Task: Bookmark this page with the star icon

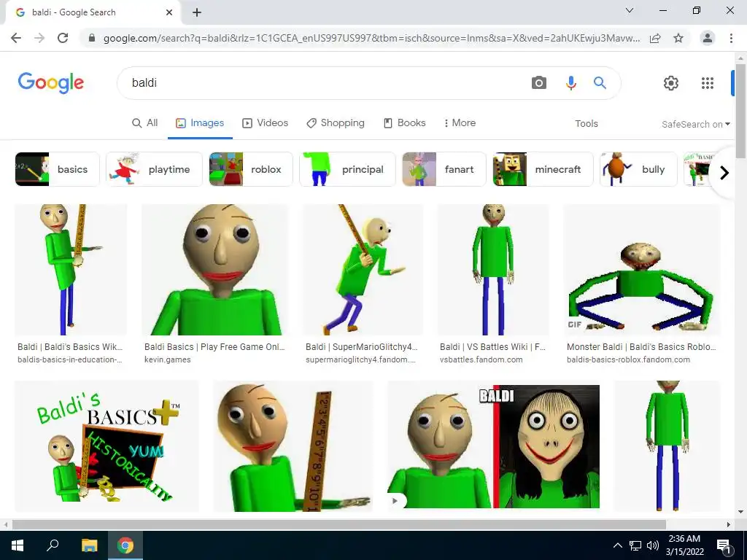Action: point(678,38)
